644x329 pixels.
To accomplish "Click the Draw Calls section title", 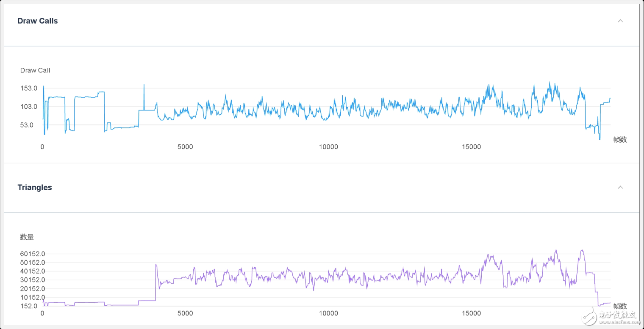I will pyautogui.click(x=38, y=21).
